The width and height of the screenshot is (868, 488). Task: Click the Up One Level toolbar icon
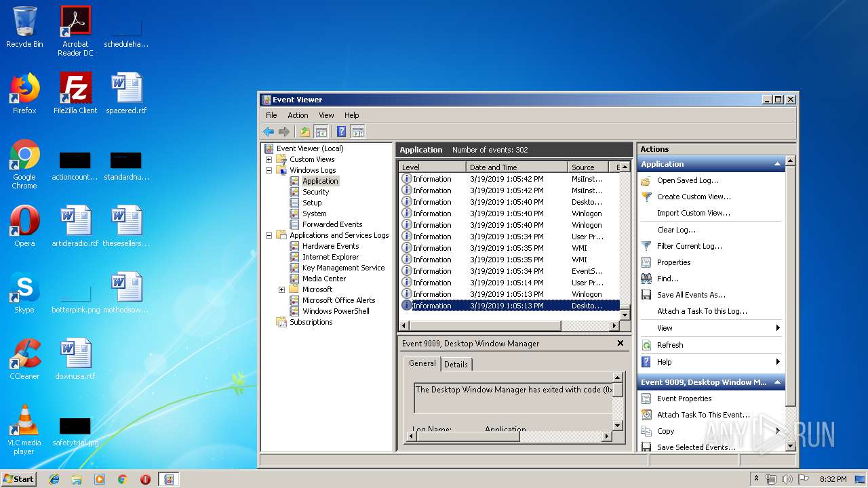click(305, 131)
